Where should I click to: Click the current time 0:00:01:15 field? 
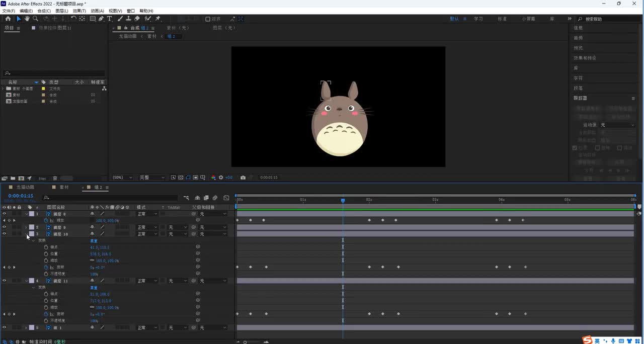pyautogui.click(x=21, y=196)
